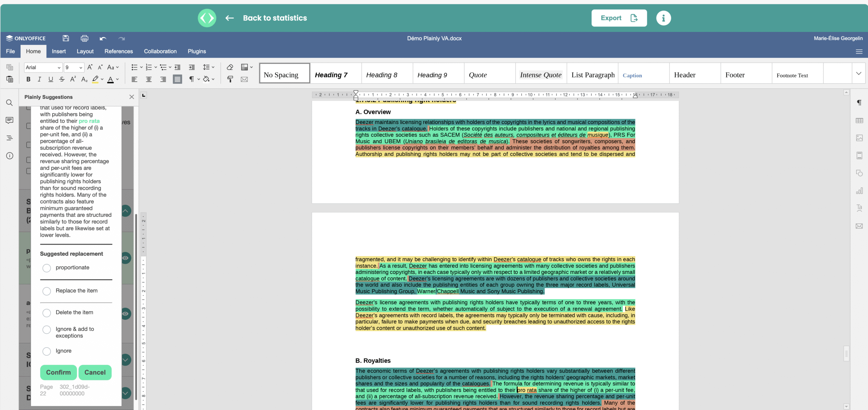Toggle Bold formatting
The width and height of the screenshot is (868, 410).
(28, 79)
